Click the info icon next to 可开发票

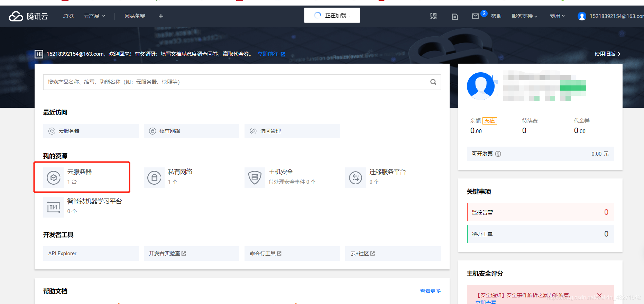pyautogui.click(x=498, y=154)
